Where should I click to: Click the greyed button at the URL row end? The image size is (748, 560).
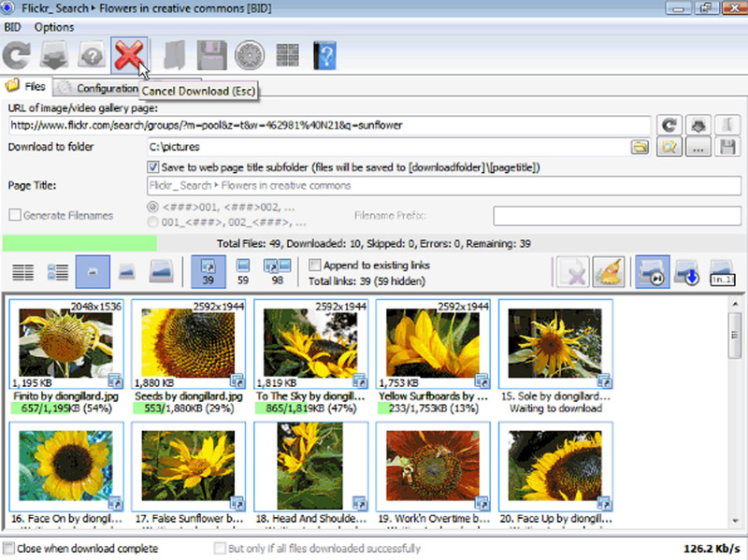[x=727, y=125]
